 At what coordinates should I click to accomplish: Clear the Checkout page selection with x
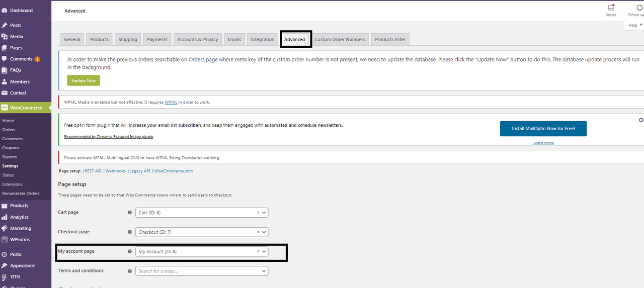point(258,232)
